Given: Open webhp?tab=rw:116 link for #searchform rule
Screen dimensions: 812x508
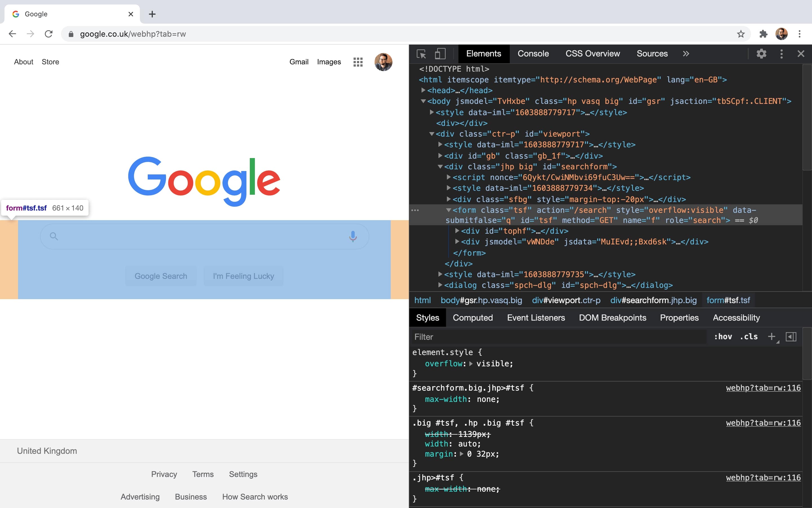Looking at the screenshot, I should click(763, 388).
